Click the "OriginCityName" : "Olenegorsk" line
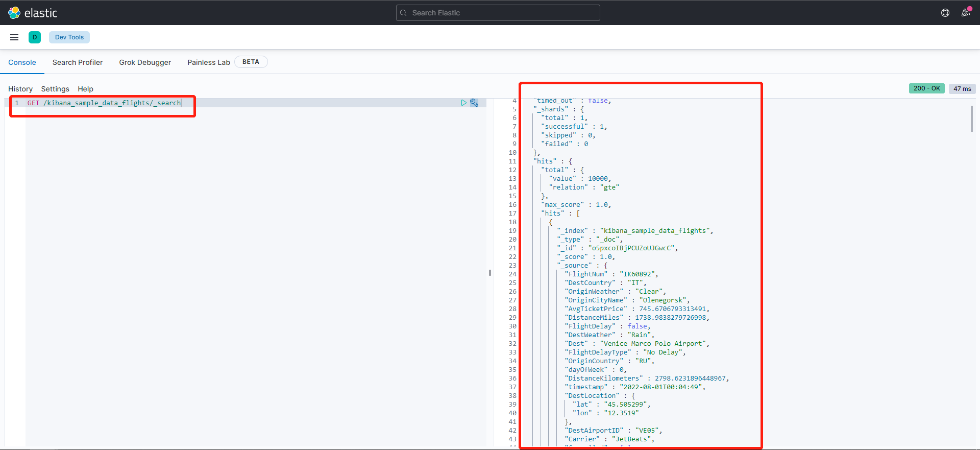This screenshot has width=980, height=450. click(x=627, y=300)
